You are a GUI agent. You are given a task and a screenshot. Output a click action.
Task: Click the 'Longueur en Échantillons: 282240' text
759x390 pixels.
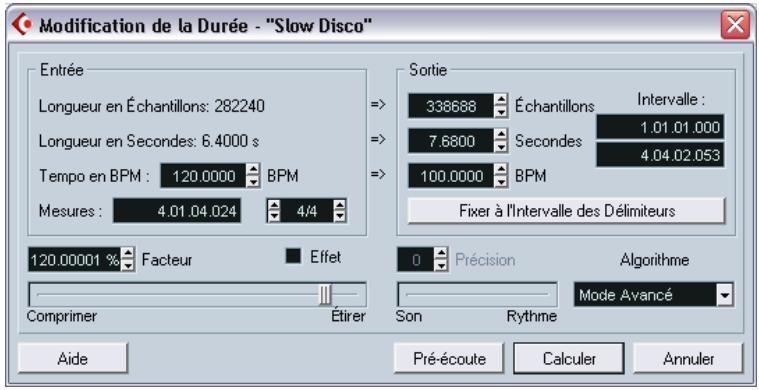pos(152,106)
